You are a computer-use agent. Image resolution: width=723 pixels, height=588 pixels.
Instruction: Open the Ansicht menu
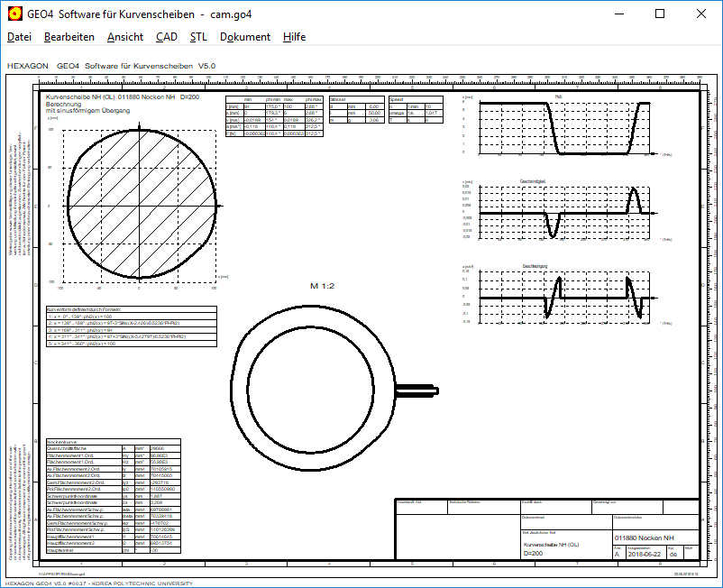point(124,37)
